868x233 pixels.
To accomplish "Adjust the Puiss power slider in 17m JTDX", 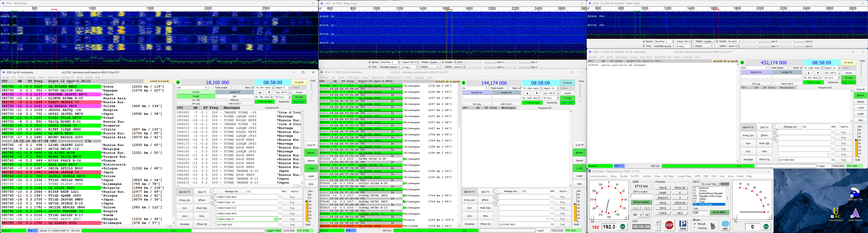I will click(312, 92).
